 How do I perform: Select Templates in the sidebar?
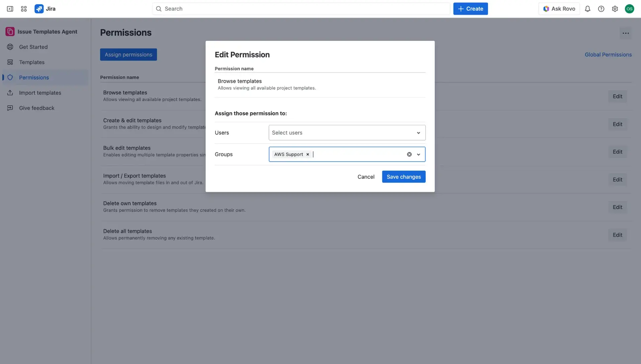[x=32, y=62]
